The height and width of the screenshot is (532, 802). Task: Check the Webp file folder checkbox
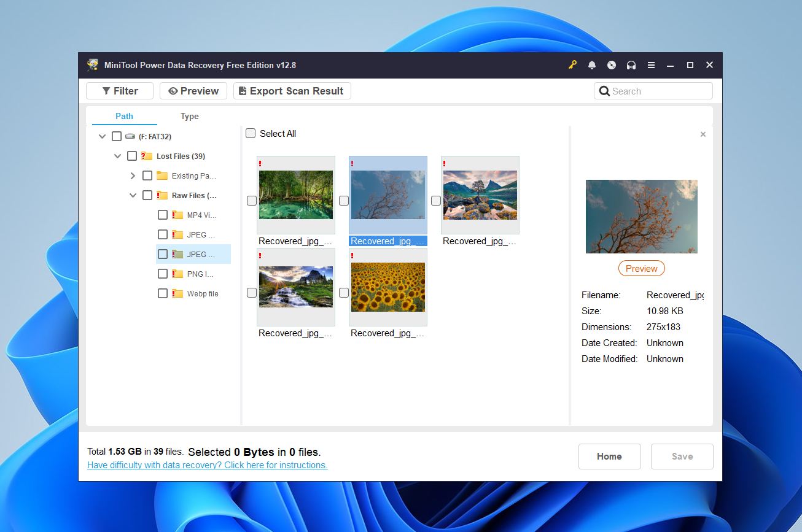(x=163, y=293)
